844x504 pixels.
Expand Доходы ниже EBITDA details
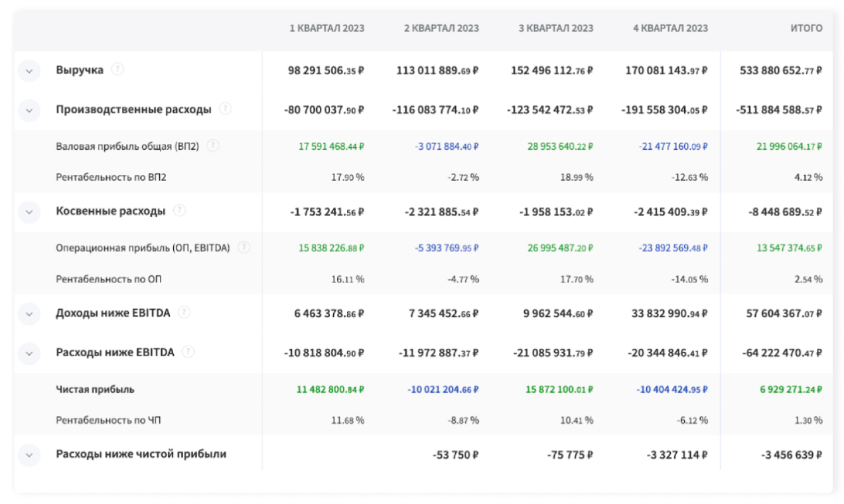29,314
